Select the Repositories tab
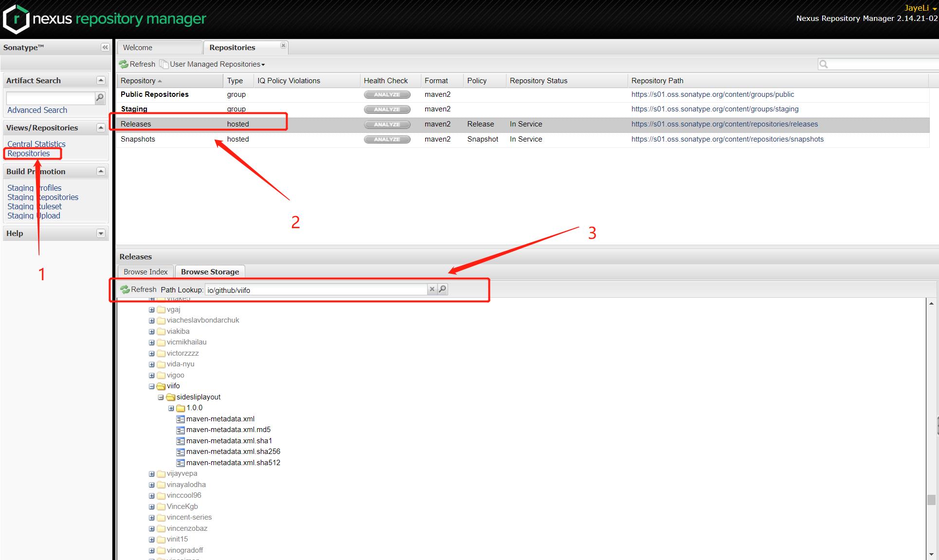The image size is (939, 560). [x=246, y=48]
